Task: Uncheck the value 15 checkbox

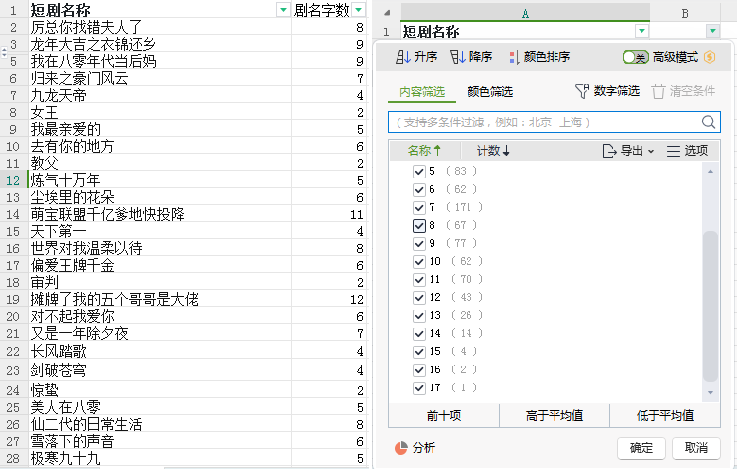Action: (x=419, y=351)
